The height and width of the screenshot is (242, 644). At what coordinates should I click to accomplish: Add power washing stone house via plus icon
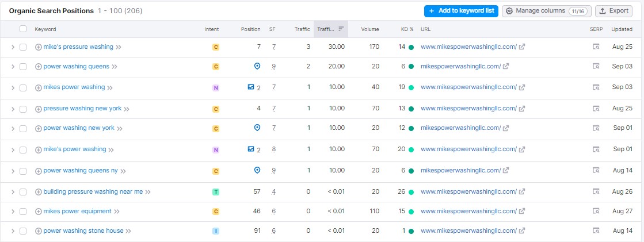tap(38, 231)
